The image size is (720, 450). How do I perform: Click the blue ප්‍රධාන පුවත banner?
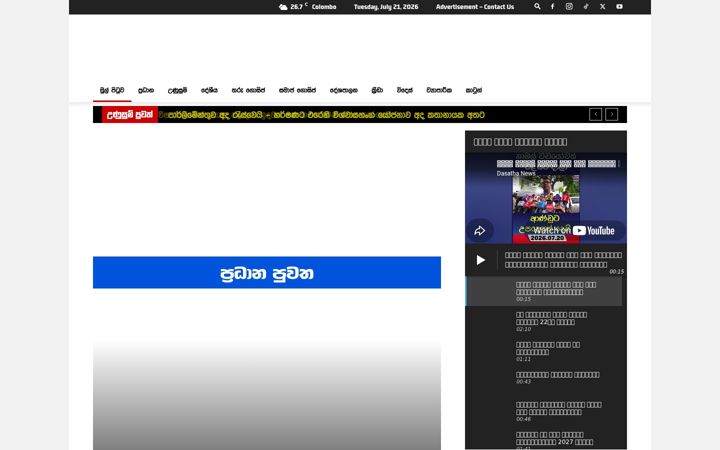pos(267,273)
